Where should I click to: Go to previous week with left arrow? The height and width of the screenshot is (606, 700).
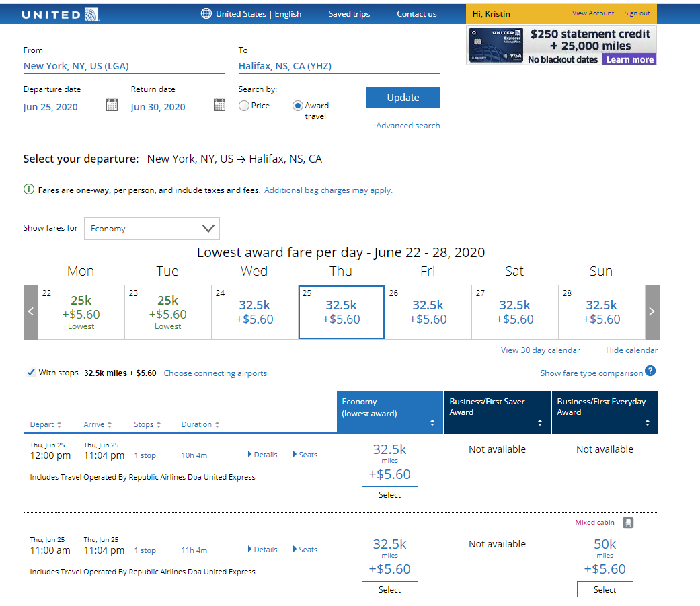pyautogui.click(x=31, y=312)
